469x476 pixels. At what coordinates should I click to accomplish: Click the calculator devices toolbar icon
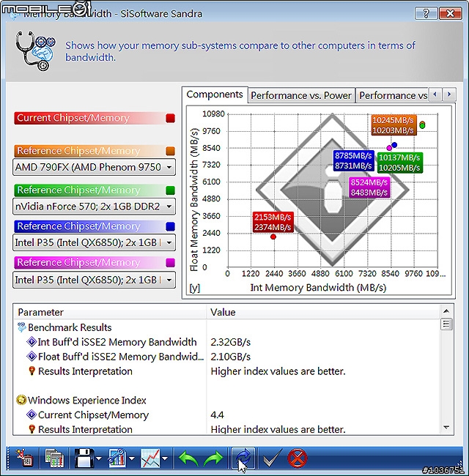54,458
